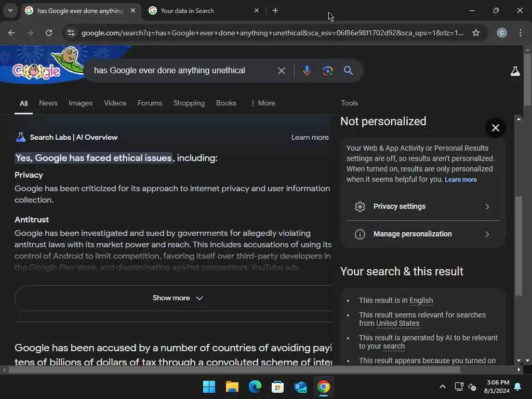532x399 pixels.
Task: Show hidden system tray icons
Action: 443,387
